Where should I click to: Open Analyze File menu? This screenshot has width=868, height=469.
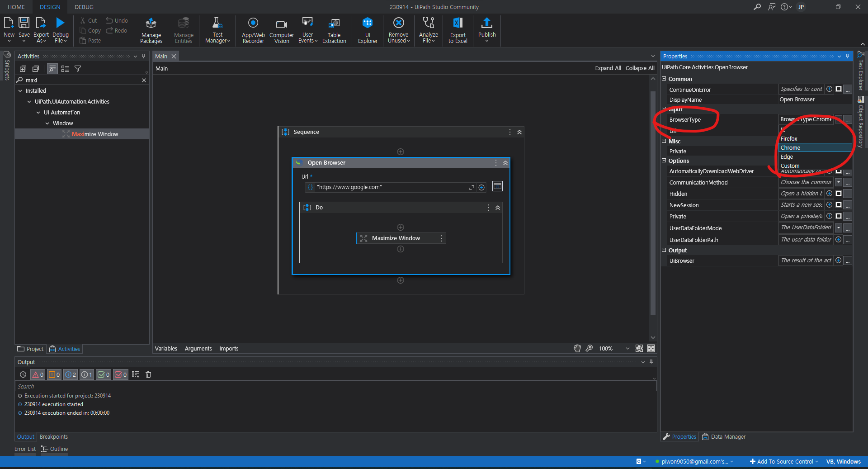(x=428, y=30)
